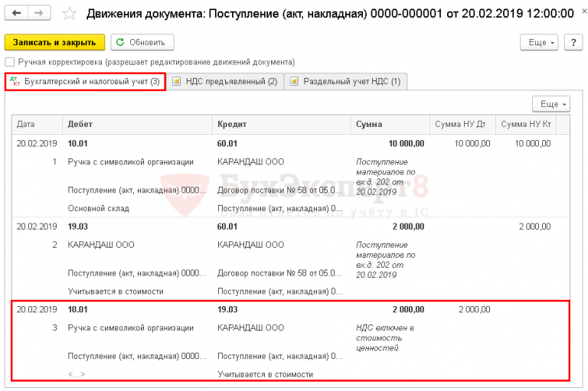
Task: Click the Дата column header
Action: (x=37, y=124)
